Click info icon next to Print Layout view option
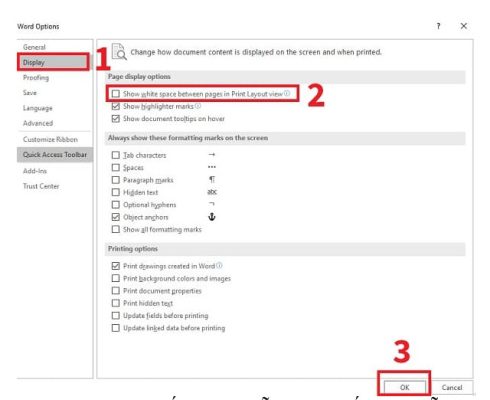 (x=287, y=93)
